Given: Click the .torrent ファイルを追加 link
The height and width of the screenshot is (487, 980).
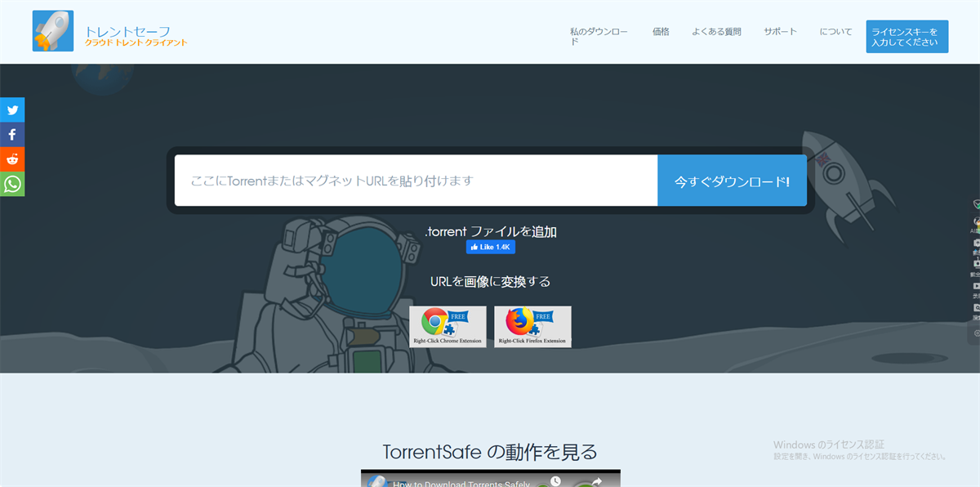Looking at the screenshot, I should coord(491,231).
